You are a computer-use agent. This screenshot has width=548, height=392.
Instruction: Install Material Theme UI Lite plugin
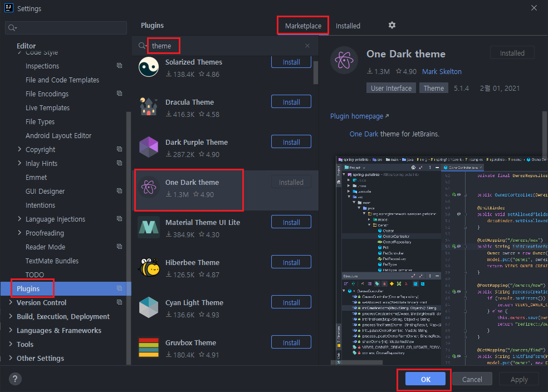tap(291, 222)
